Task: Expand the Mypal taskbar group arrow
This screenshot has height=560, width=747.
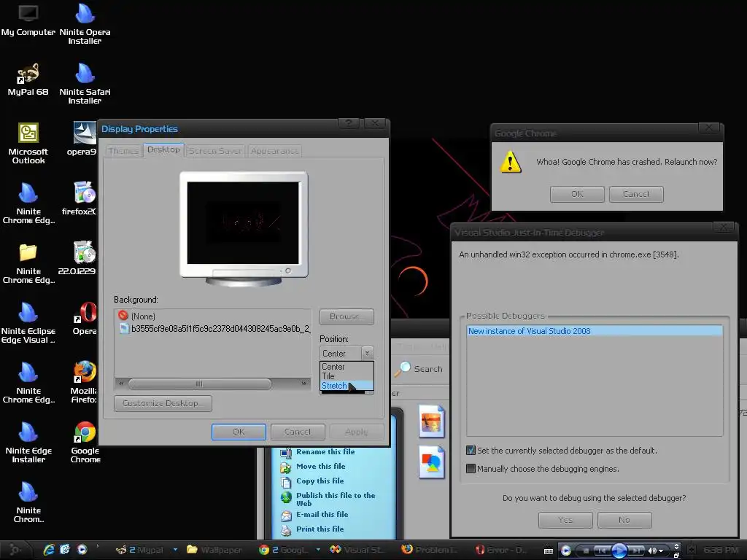Action: pyautogui.click(x=175, y=550)
